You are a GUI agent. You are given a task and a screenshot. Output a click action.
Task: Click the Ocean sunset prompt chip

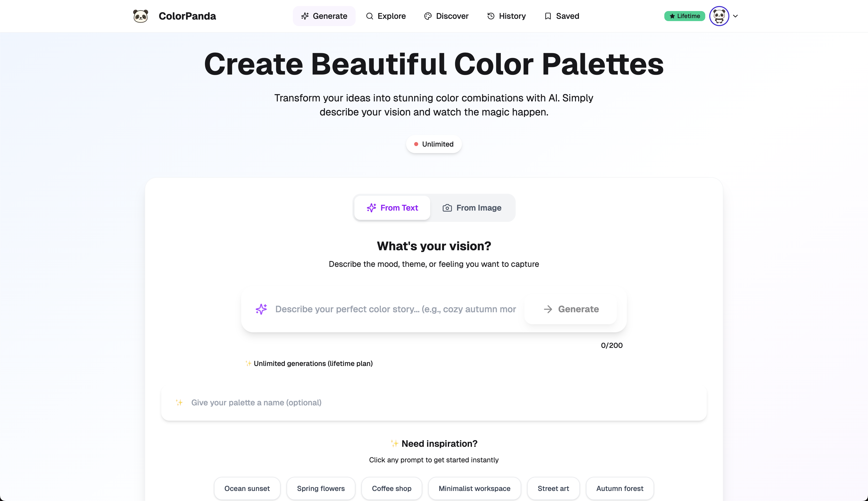point(247,488)
